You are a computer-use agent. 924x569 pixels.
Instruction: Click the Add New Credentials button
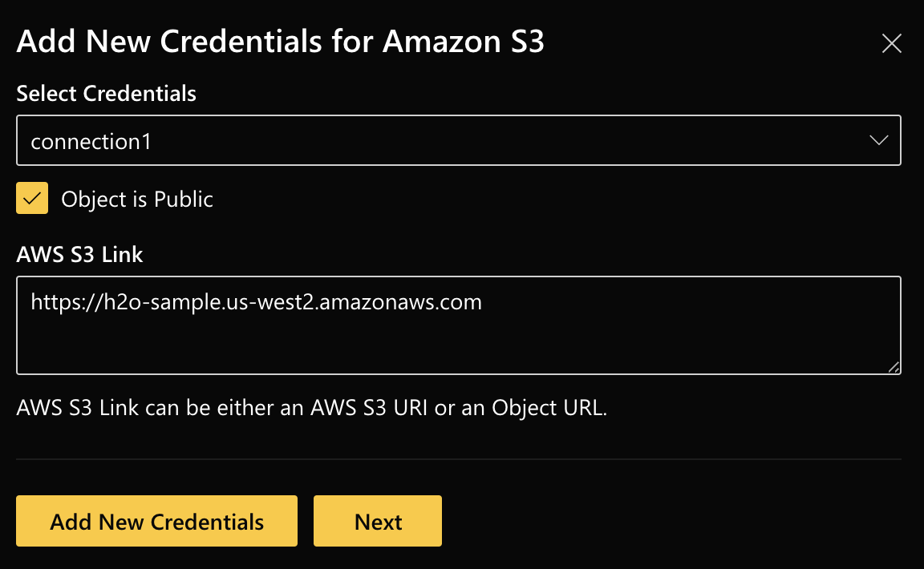tap(156, 521)
